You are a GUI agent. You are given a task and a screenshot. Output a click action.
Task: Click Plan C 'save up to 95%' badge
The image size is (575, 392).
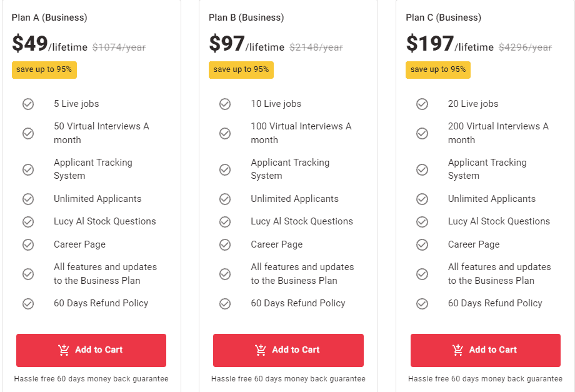tap(438, 69)
